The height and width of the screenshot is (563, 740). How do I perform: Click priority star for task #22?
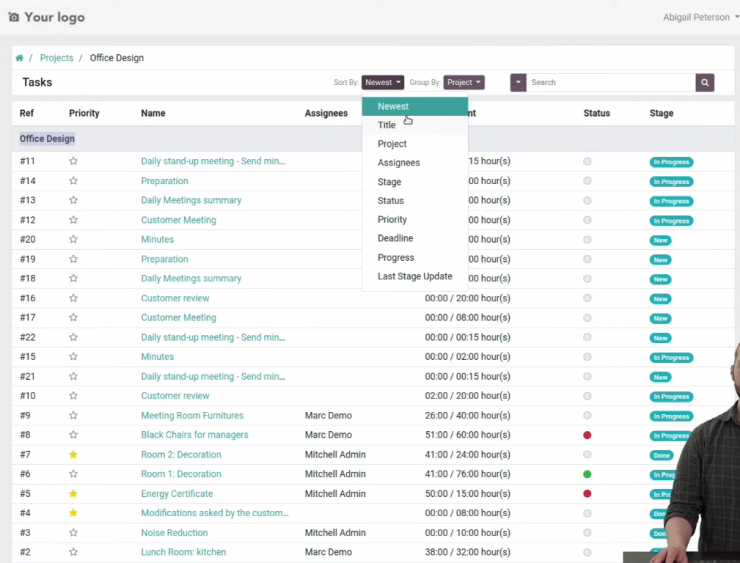(x=73, y=337)
